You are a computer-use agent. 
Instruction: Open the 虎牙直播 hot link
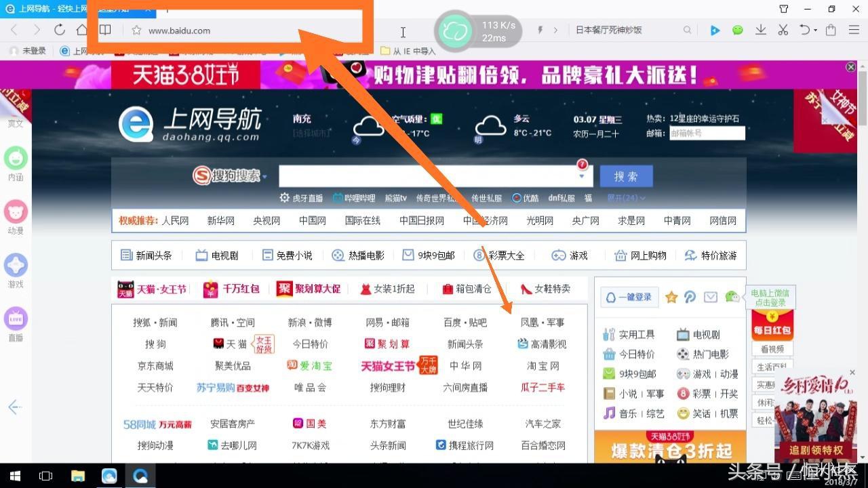coord(301,198)
